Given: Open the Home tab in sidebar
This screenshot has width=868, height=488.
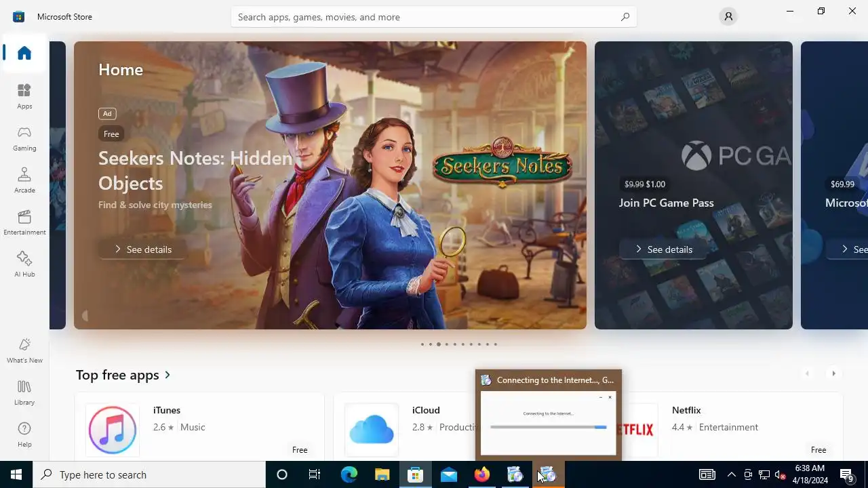Looking at the screenshot, I should tap(24, 53).
